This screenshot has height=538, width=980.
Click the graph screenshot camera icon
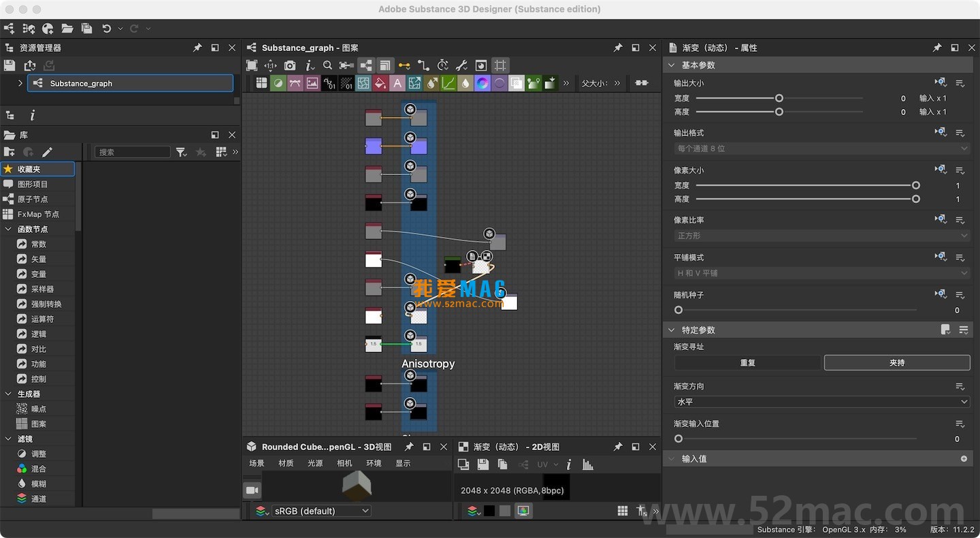coord(290,65)
